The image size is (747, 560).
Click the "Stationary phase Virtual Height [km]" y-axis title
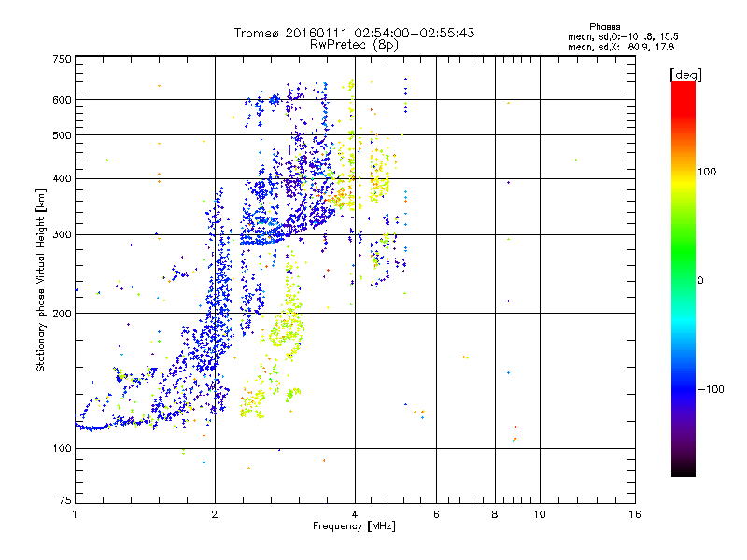[41, 281]
